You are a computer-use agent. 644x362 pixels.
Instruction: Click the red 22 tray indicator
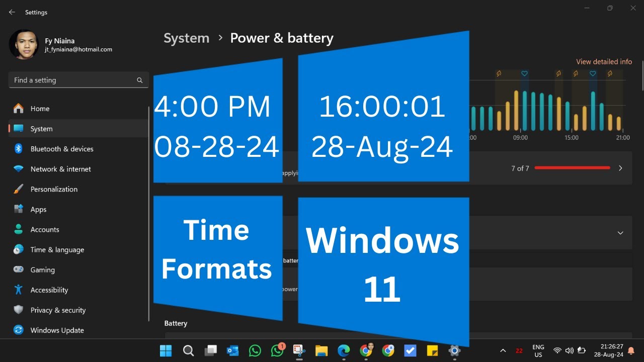click(519, 350)
